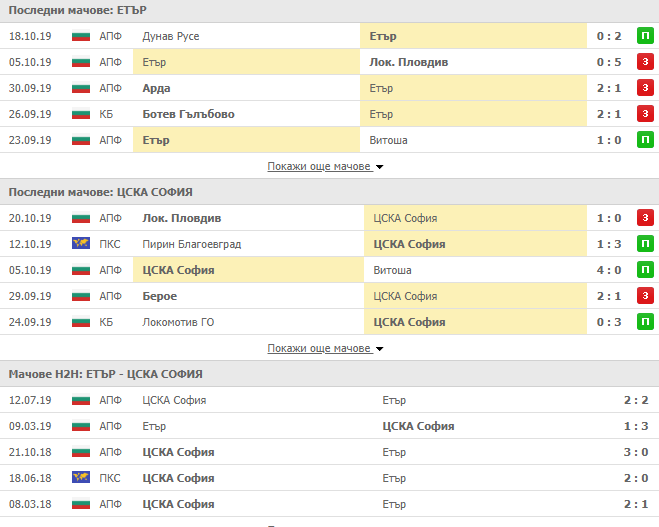Viewport: 659px width, 527px height.
Task: Click world map flag in 18.06.18 row
Action: [81, 477]
